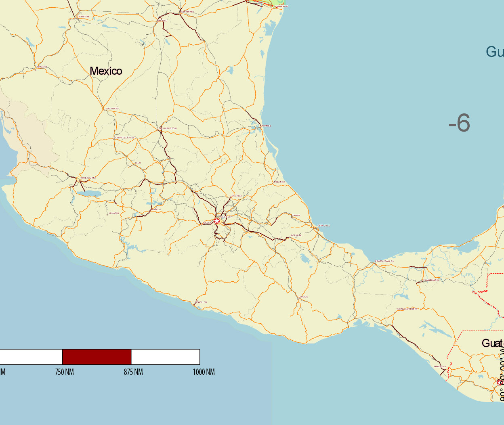Click the 'JALAPA' city label

(296, 216)
